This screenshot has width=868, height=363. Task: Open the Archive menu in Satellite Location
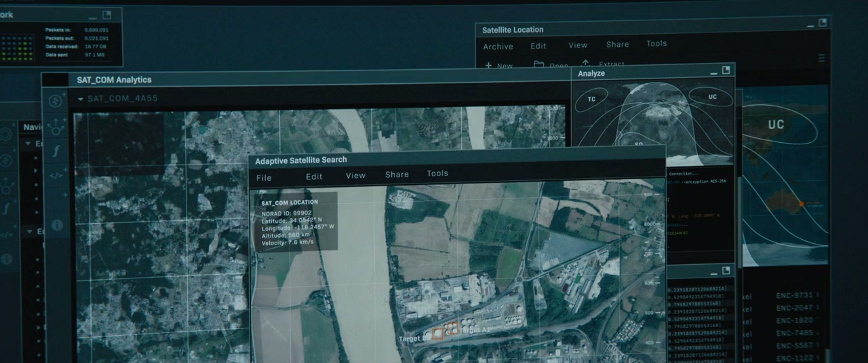[x=498, y=47]
